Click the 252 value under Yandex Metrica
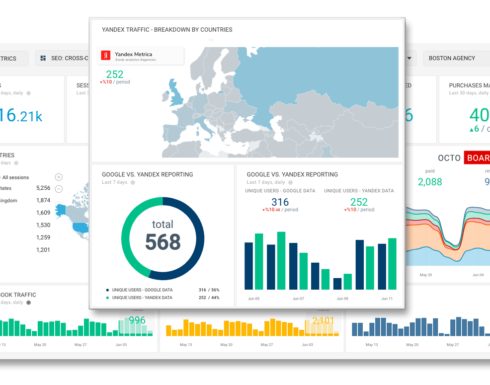Viewport: 490px width, 385px height. pos(115,74)
